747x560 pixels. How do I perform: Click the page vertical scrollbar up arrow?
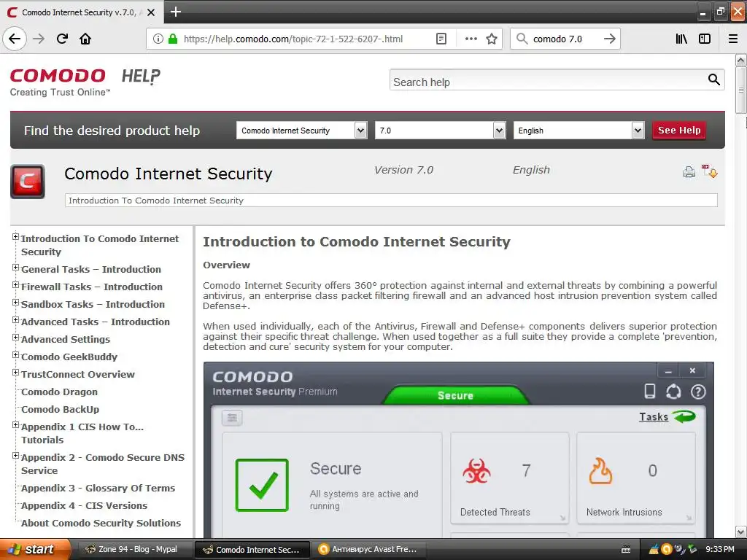tap(741, 60)
